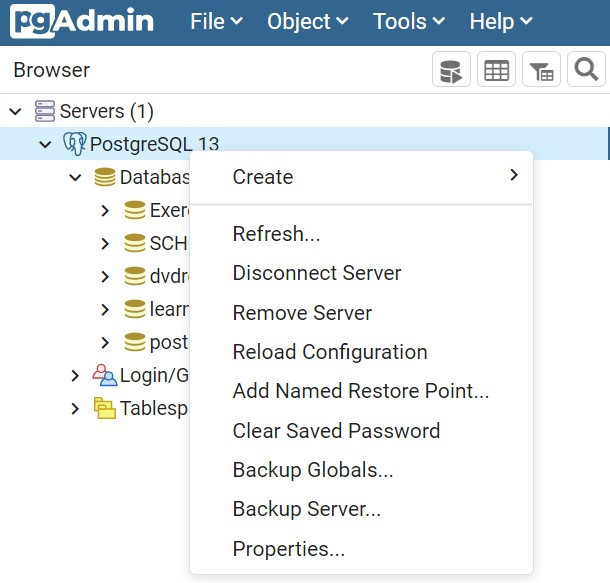Image resolution: width=610 pixels, height=583 pixels.
Task: Expand the Login/Group Roles node
Action: click(x=75, y=376)
